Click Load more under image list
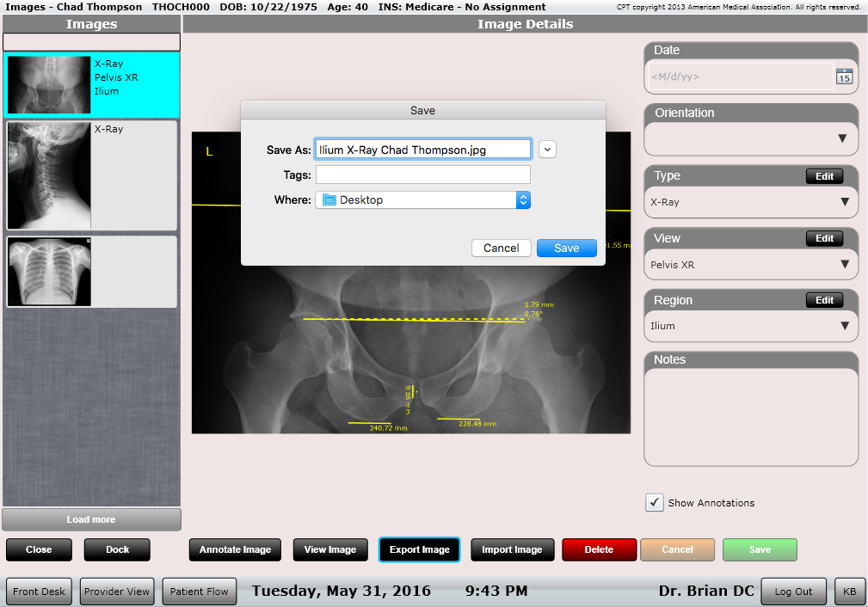The image size is (868, 607). [x=91, y=519]
